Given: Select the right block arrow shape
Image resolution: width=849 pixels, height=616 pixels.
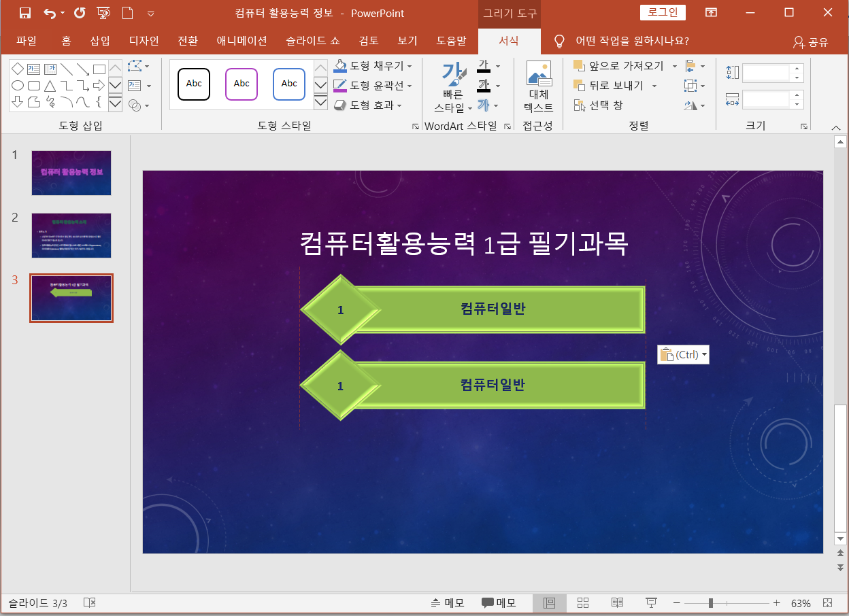Looking at the screenshot, I should pyautogui.click(x=99, y=86).
